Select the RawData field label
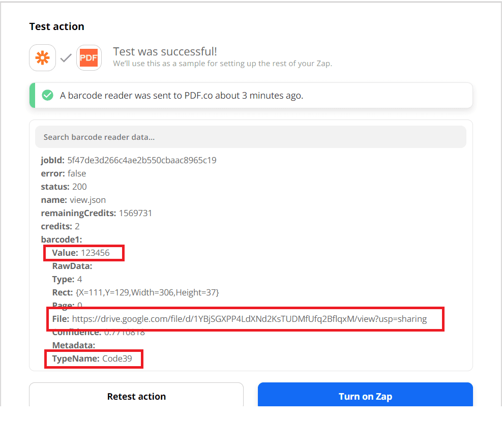Screen dimensions: 502x448 72,266
